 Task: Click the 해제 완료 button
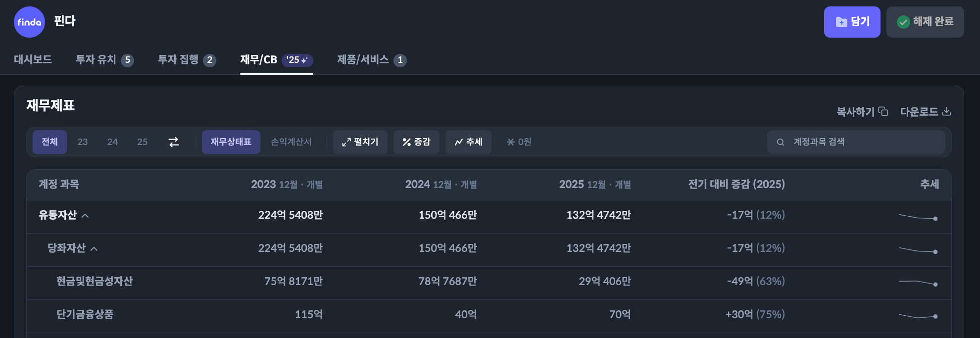click(925, 22)
